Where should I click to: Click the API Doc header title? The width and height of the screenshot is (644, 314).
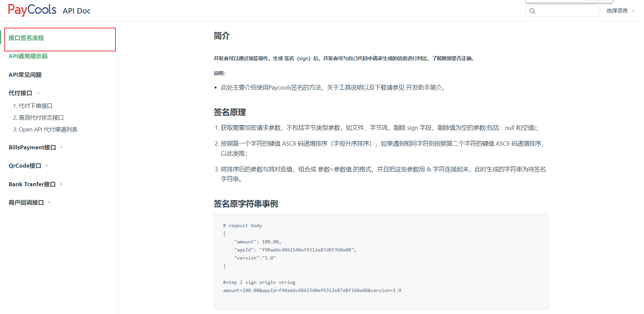(x=76, y=11)
